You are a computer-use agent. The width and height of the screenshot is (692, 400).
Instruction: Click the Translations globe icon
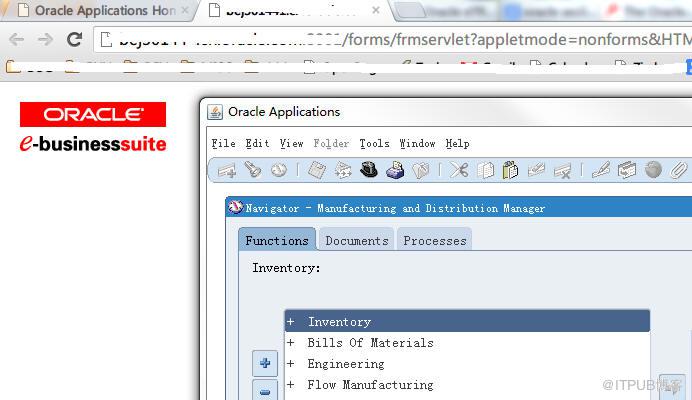pos(653,170)
